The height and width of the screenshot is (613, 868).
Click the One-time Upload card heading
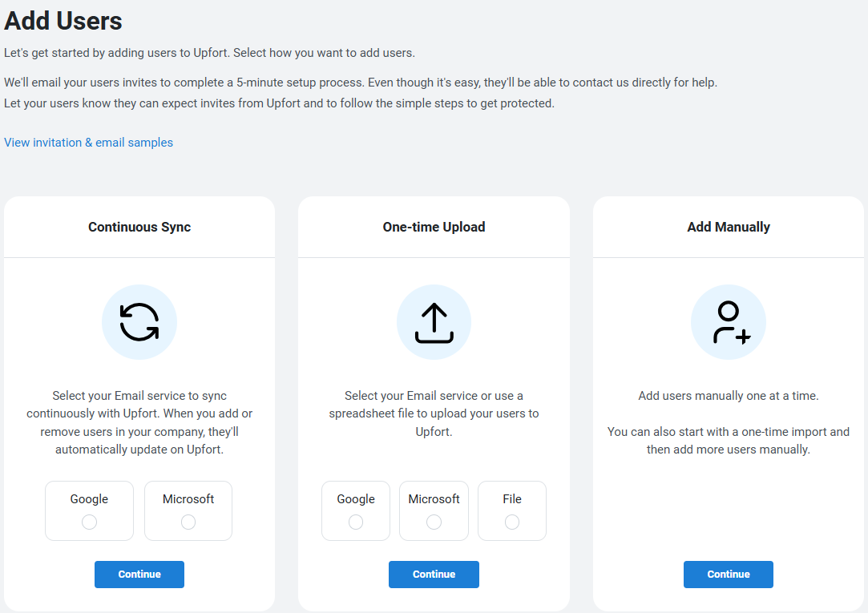point(434,227)
